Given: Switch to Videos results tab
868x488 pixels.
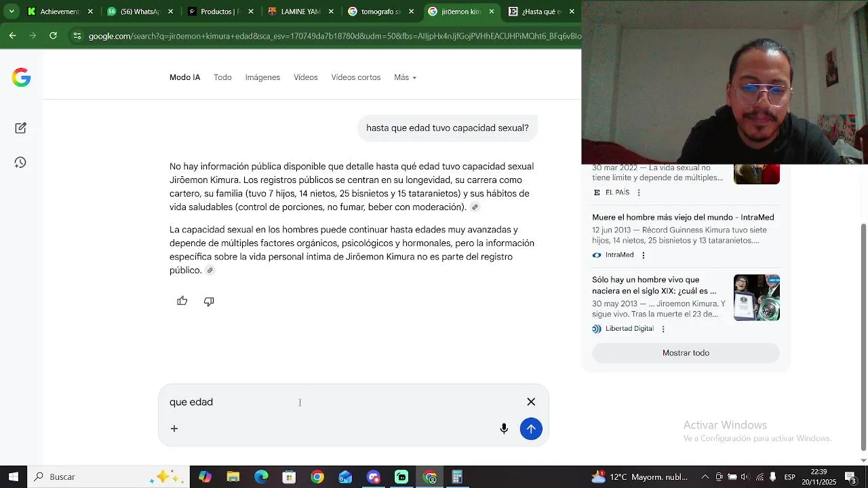Looking at the screenshot, I should tap(305, 77).
